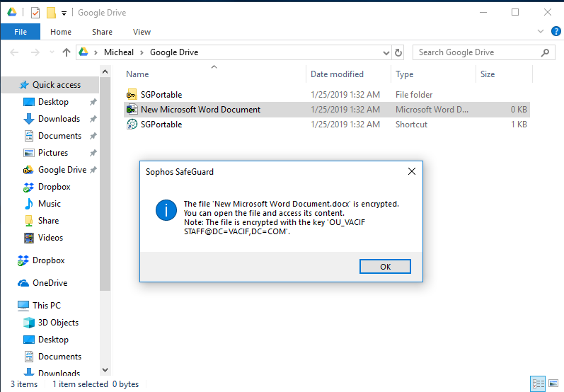
Task: Switch to Large icons view in status bar
Action: [x=553, y=384]
